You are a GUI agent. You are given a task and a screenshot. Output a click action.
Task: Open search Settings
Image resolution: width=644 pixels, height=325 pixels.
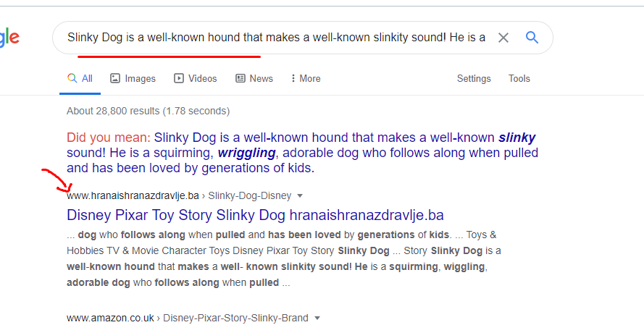[474, 79]
